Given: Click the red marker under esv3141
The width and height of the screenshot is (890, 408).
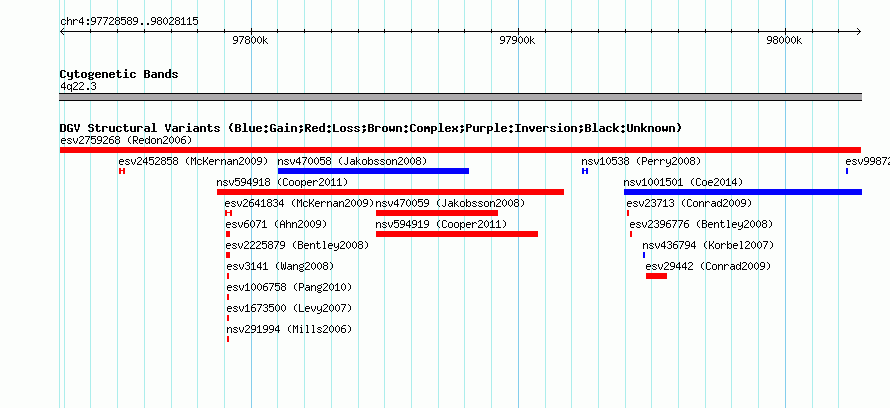Looking at the screenshot, I should coord(228,276).
